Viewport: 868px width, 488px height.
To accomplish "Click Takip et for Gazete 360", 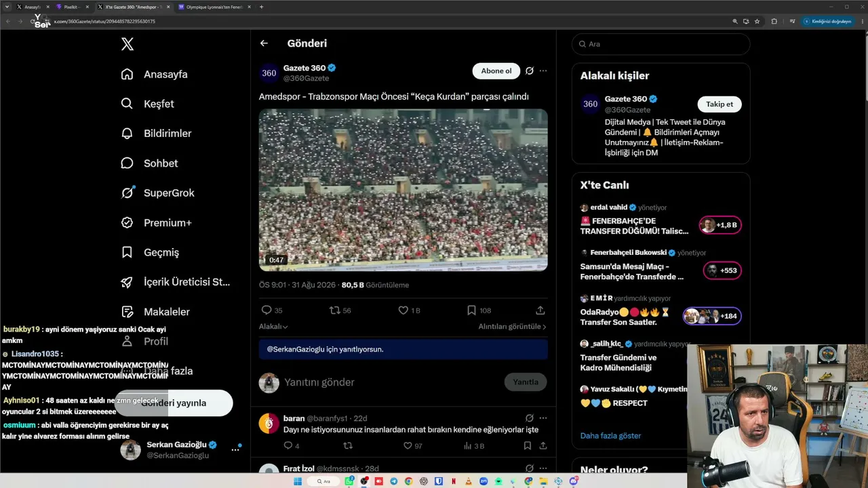I will (719, 104).
